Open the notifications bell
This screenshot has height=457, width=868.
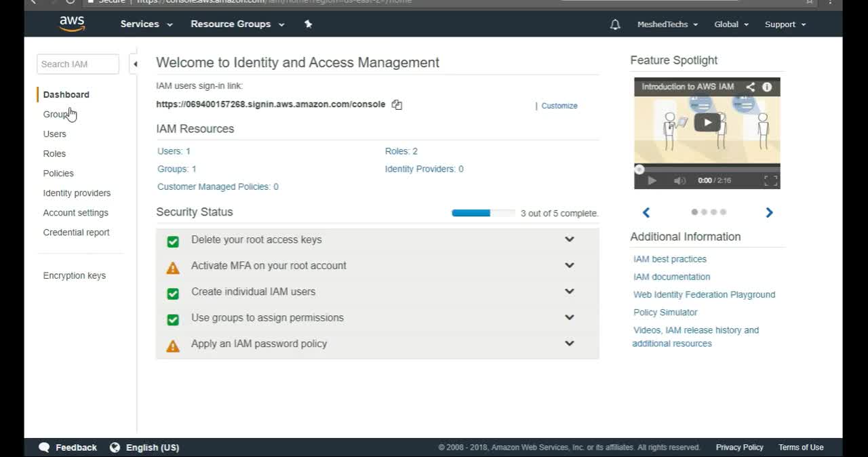pos(614,24)
